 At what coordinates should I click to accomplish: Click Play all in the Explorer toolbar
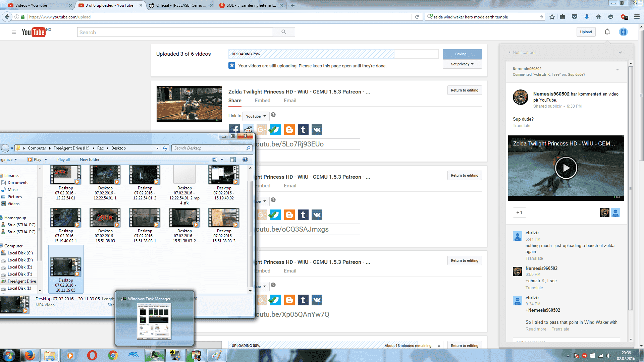click(x=63, y=160)
